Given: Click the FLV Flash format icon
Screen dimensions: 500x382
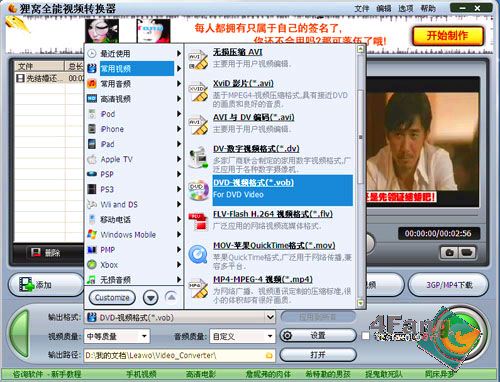Looking at the screenshot, I should point(198,221).
